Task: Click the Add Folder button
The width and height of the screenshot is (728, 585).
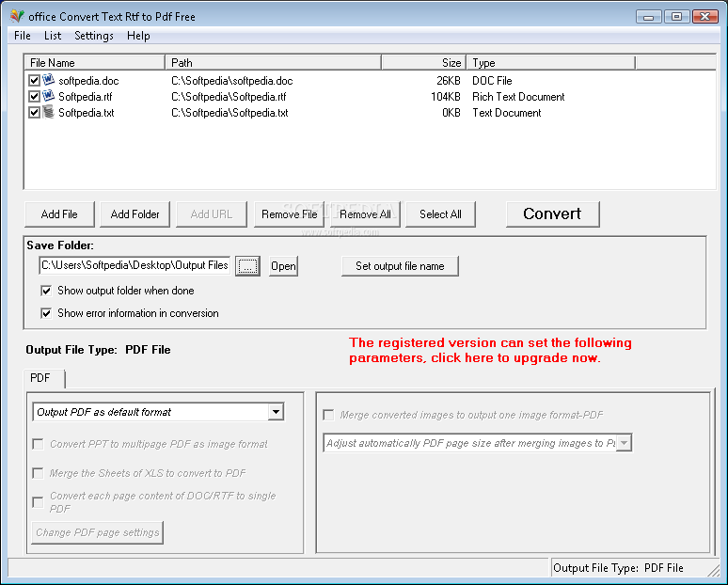Action: (x=135, y=214)
